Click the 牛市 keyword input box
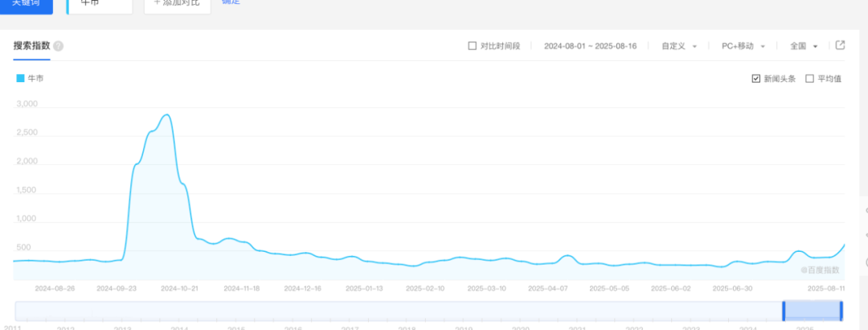The image size is (868, 330). tap(100, 5)
